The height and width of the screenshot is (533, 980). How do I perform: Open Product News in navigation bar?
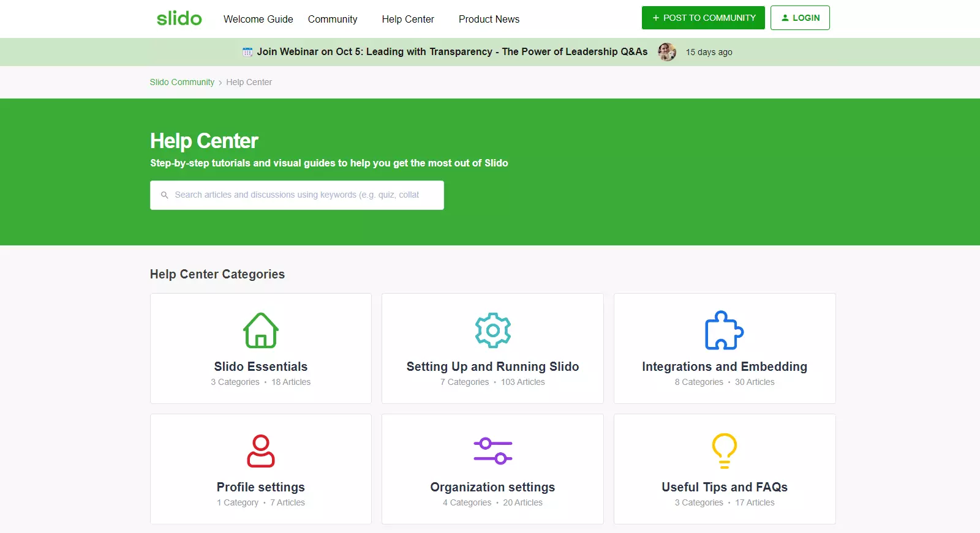[x=489, y=19]
